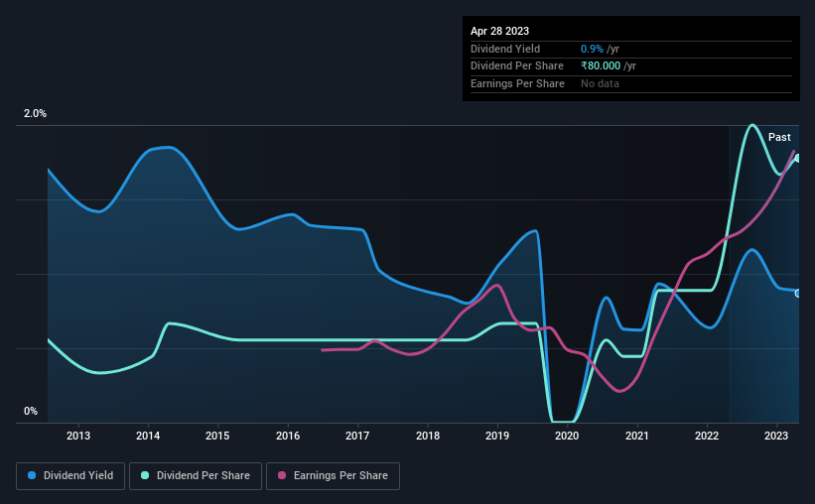Screen dimensions: 815x504
Task: Click the 'No data' earnings value
Action: [x=600, y=83]
